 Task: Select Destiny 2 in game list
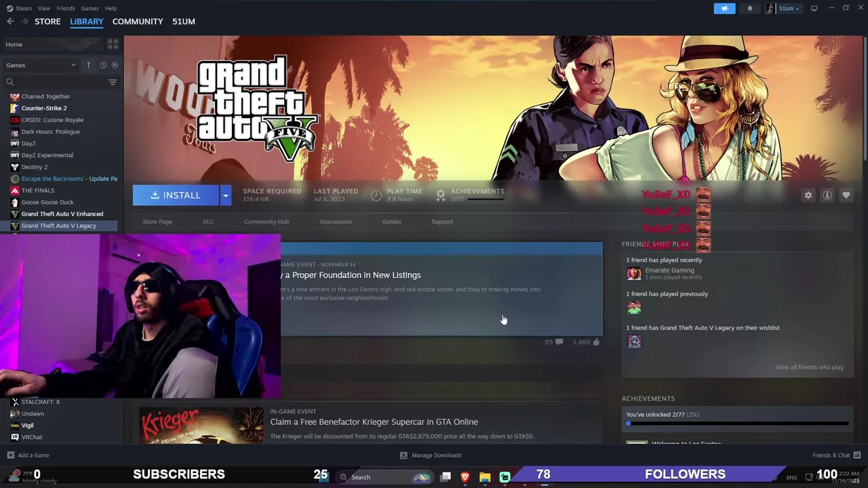(34, 167)
